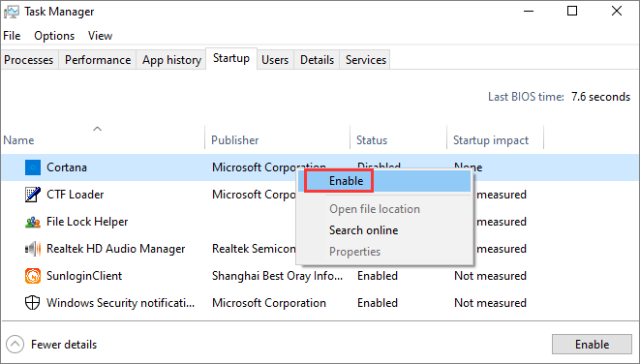Click Not measured impact of SunloginClient
This screenshot has height=364, width=640.
[490, 276]
